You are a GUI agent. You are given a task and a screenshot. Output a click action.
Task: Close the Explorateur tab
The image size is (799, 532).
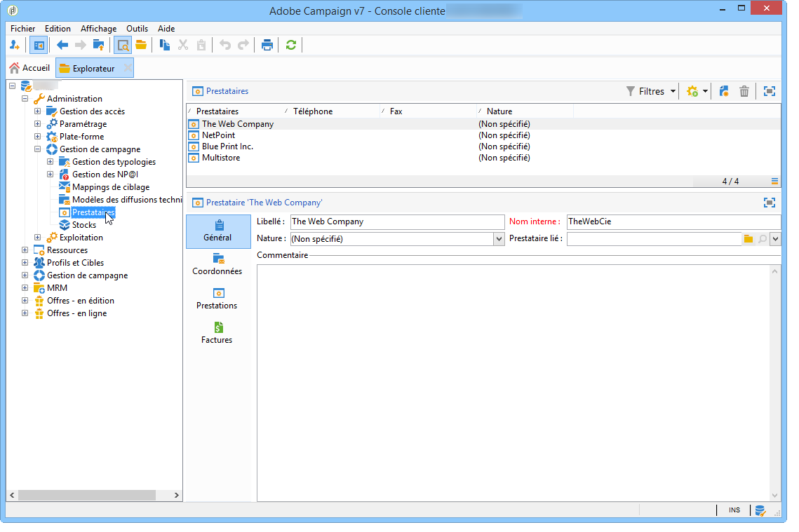pyautogui.click(x=128, y=68)
